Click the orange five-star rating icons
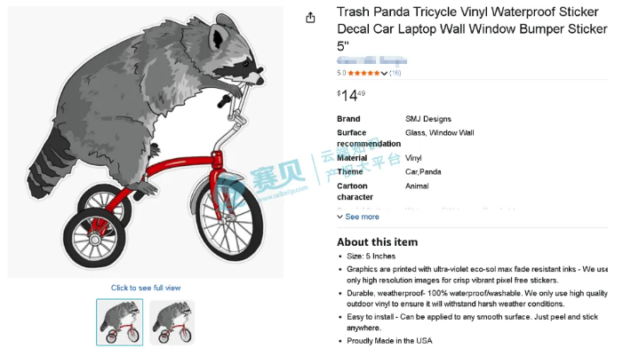Viewport: 631px width, 364px height. pos(364,73)
